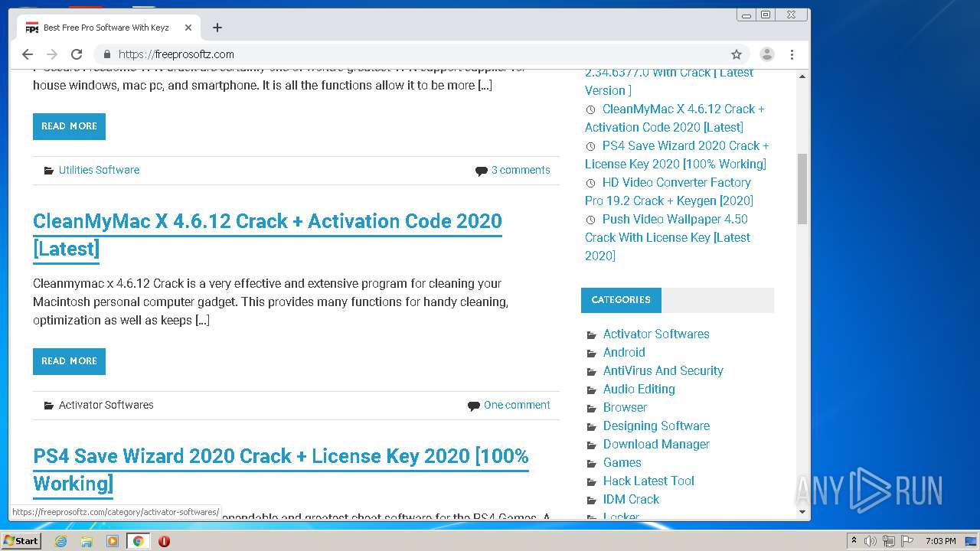This screenshot has width=980, height=551.
Task: Click the taskbar clock showing 7:03 PM
Action: tap(940, 541)
